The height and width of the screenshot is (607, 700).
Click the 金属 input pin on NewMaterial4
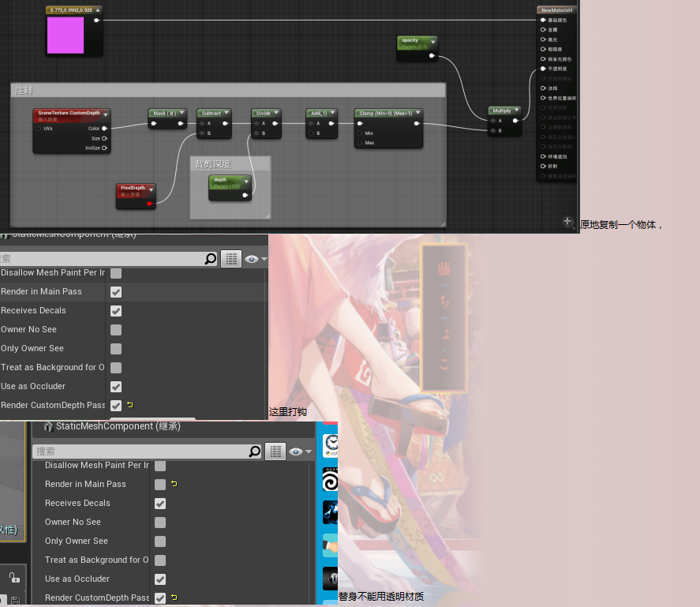(x=543, y=30)
